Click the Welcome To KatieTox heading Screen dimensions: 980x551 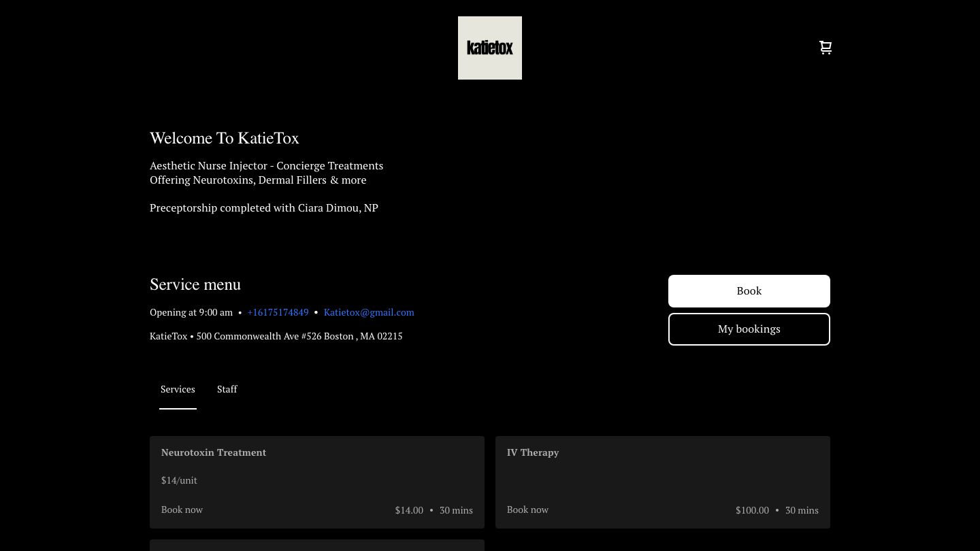point(225,138)
